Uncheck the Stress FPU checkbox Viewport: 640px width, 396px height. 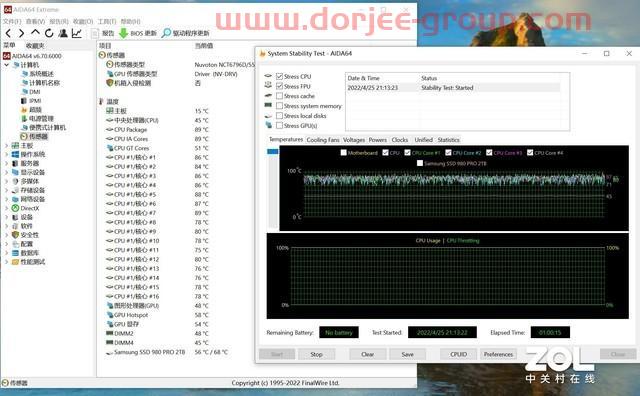(280, 86)
